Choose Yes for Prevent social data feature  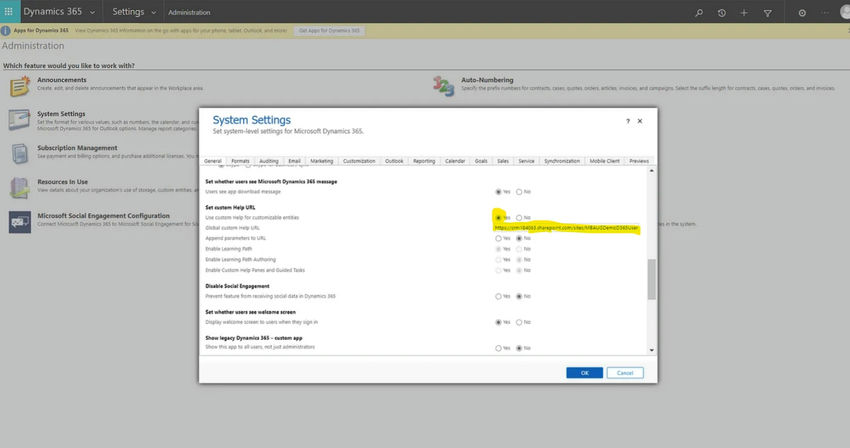click(x=498, y=297)
